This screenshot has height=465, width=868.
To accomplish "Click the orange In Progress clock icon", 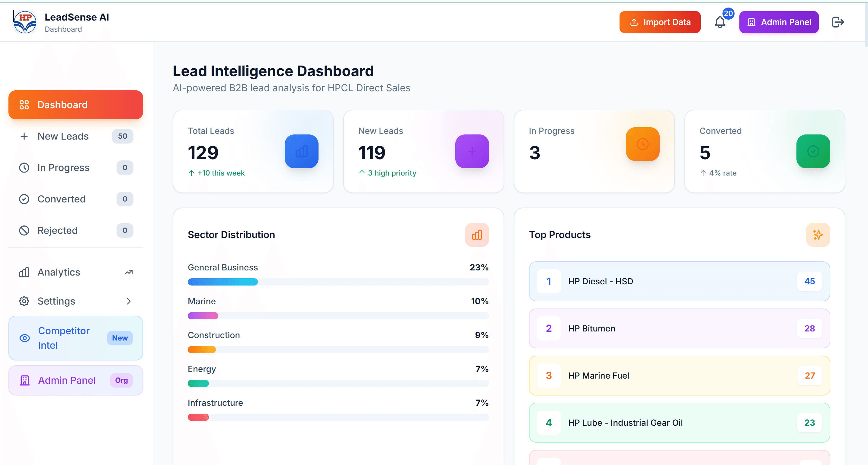I will [x=642, y=144].
